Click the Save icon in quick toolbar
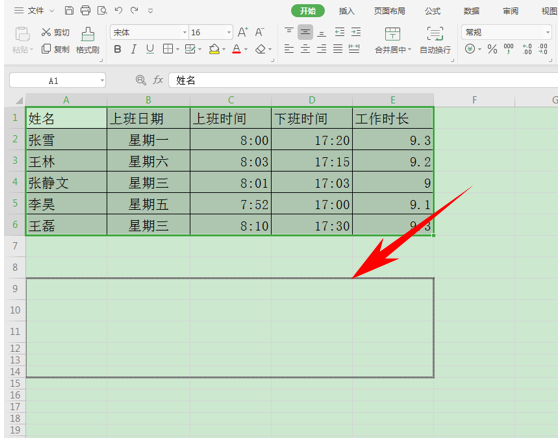 (x=69, y=11)
